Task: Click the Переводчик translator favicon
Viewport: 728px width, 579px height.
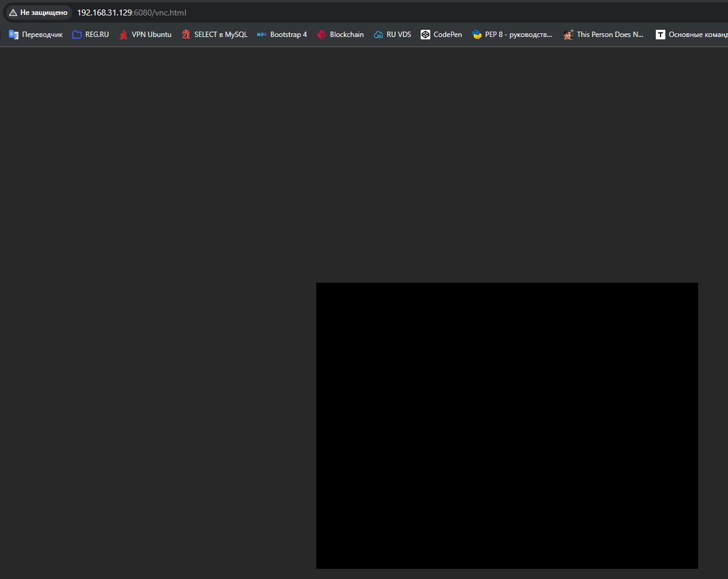Action: click(14, 35)
